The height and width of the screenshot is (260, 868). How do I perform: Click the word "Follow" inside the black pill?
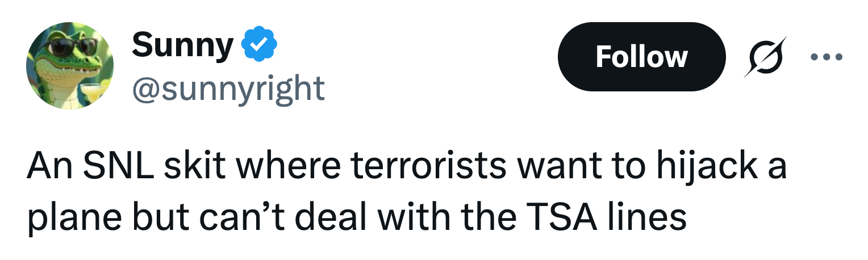click(641, 57)
